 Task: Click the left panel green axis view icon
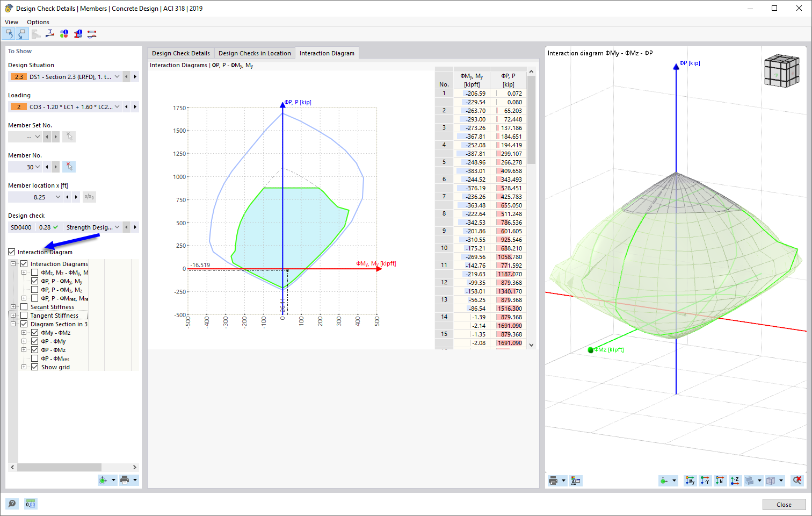103,480
